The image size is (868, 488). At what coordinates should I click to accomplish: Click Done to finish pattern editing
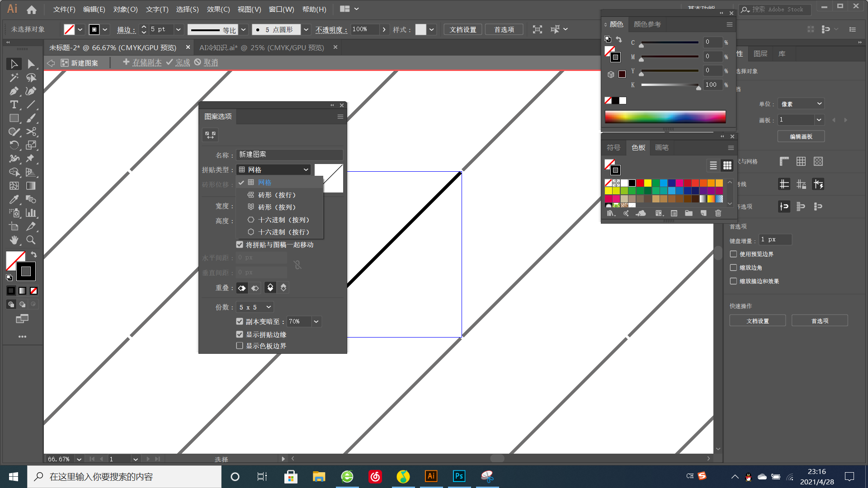178,62
